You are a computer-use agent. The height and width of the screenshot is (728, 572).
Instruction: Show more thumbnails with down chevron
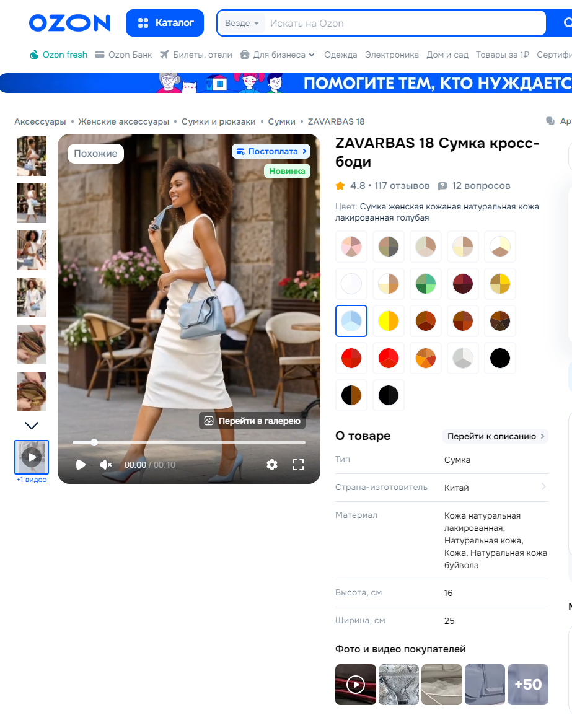coord(32,425)
